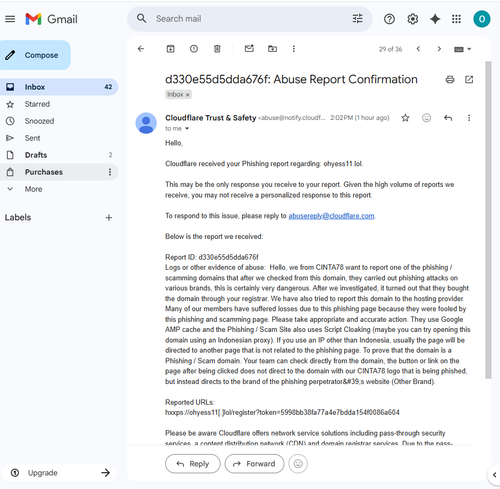
Task: Open Sent folder
Action: 59,138
